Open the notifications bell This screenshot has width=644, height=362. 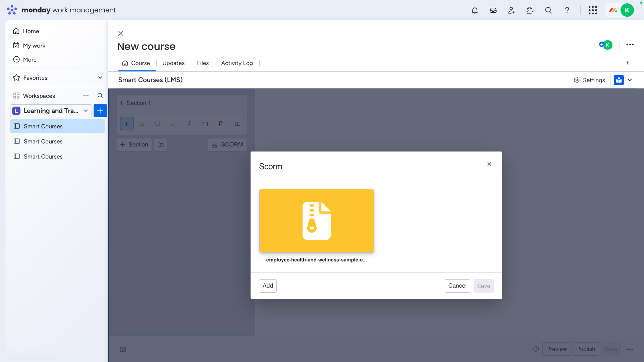pos(475,10)
